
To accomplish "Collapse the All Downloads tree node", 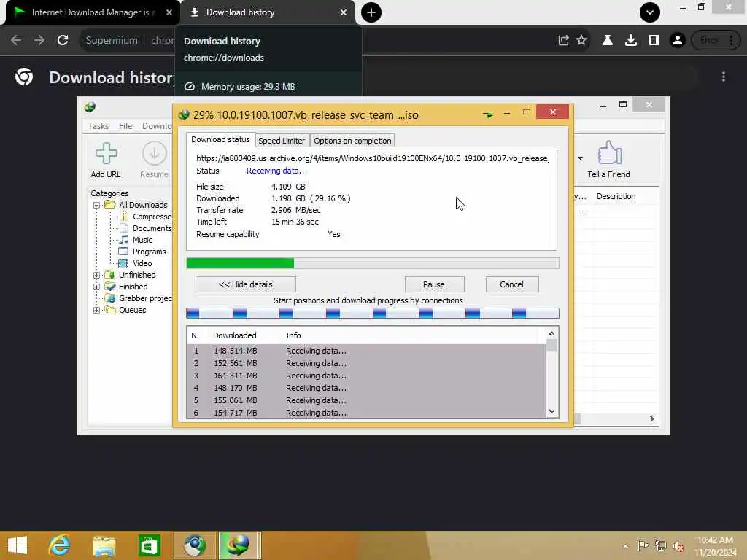I will coord(96,205).
